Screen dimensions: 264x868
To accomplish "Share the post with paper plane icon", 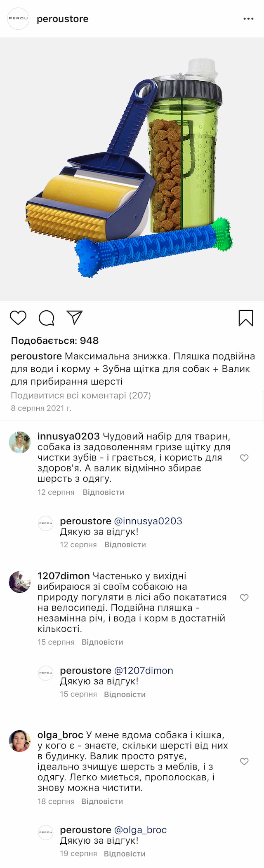I will [75, 317].
